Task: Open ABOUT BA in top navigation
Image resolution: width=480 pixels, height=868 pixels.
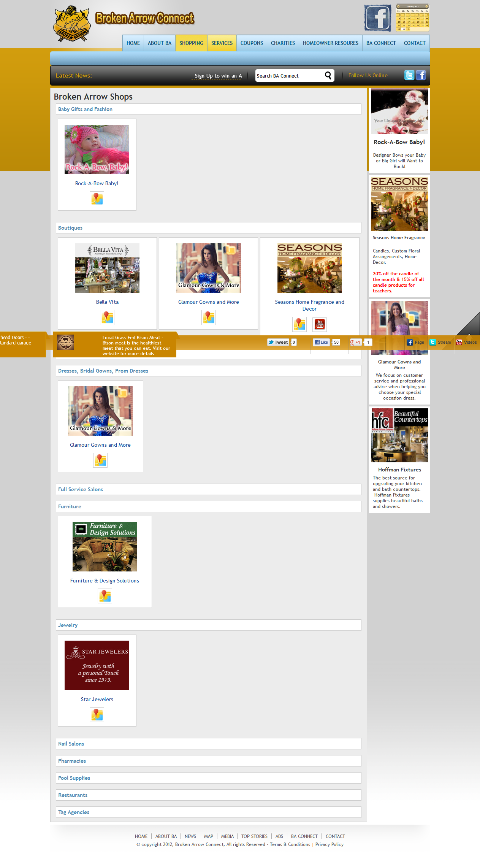Action: [160, 43]
